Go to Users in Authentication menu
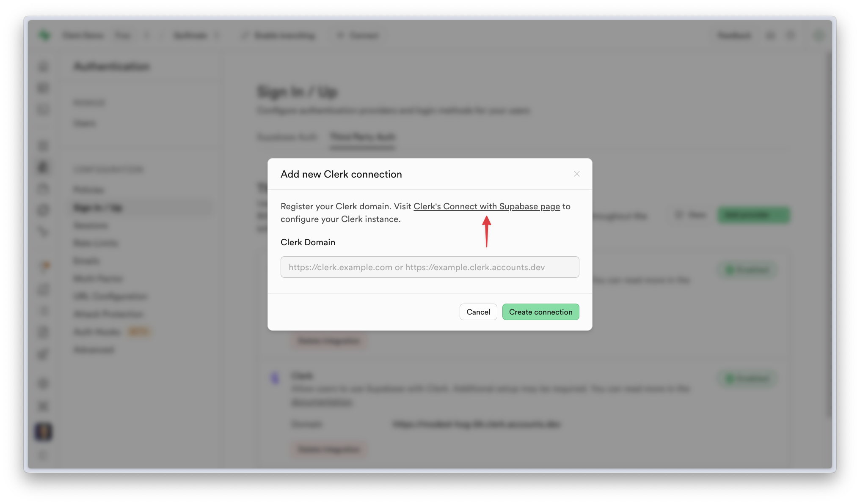The width and height of the screenshot is (860, 504). pyautogui.click(x=85, y=123)
